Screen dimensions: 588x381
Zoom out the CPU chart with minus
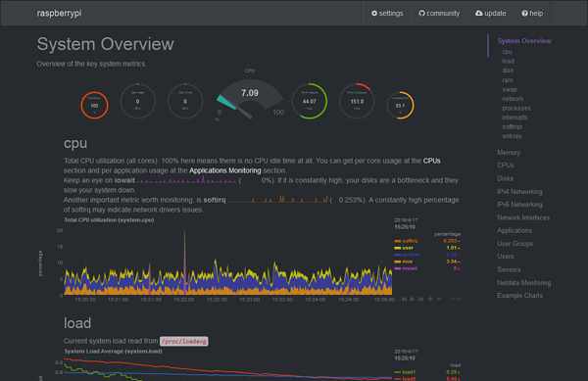[x=439, y=299]
